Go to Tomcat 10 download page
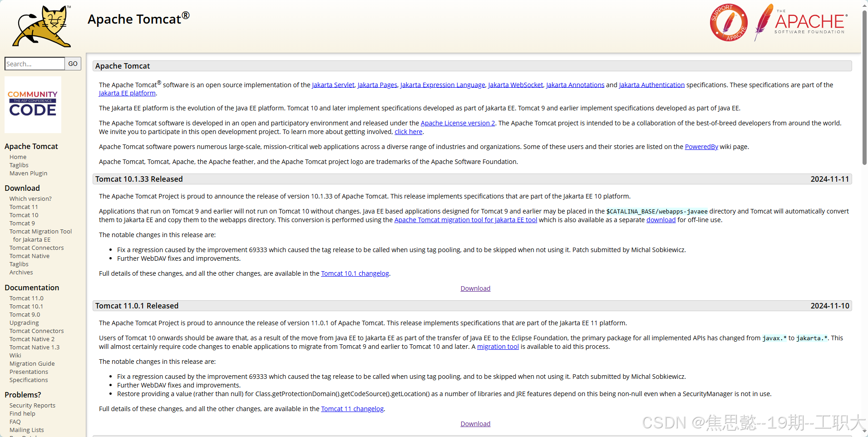868x437 pixels. tap(24, 215)
